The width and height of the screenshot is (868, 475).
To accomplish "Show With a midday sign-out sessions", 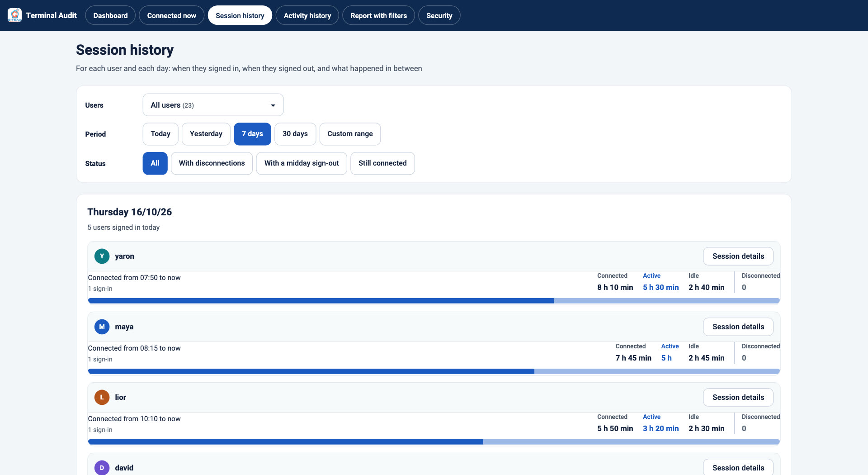I will pos(302,163).
